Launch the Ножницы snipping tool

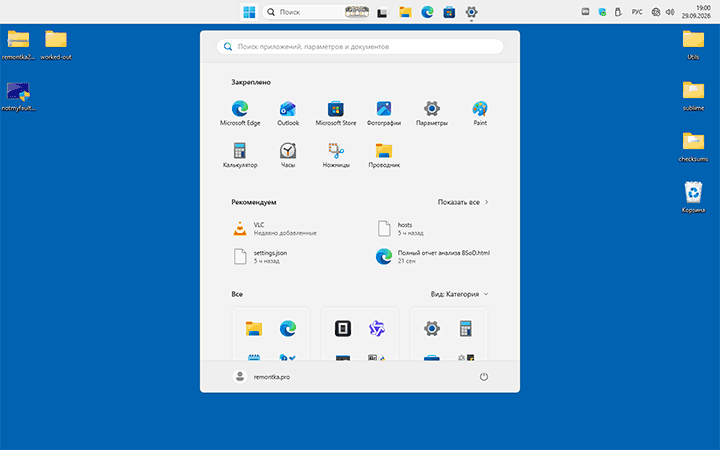coord(336,155)
